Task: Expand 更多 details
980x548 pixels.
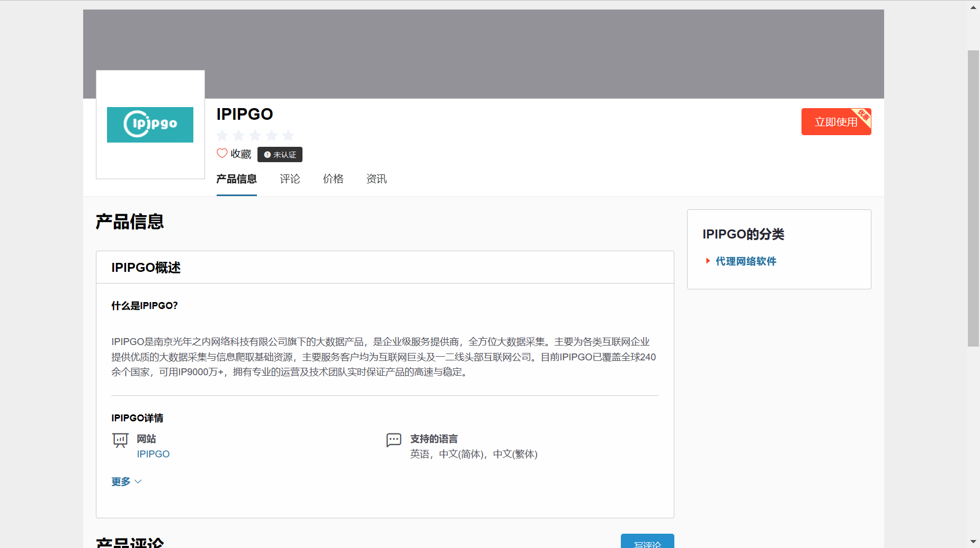Action: [x=126, y=482]
